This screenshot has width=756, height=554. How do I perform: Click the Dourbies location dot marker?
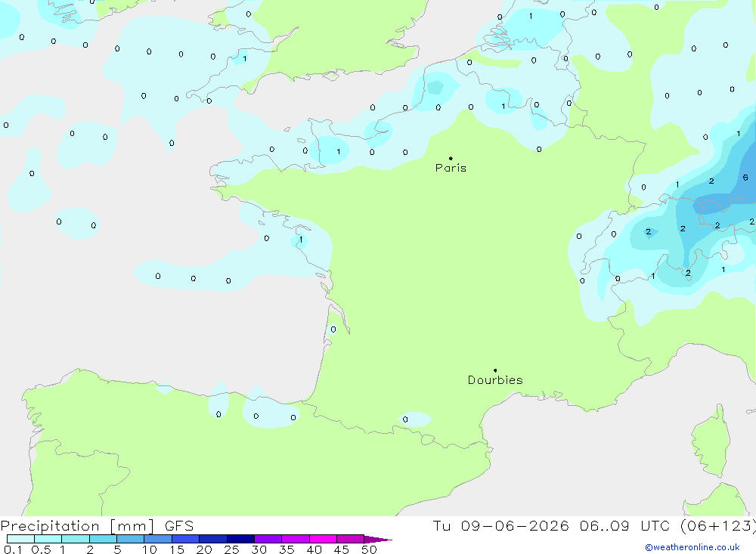(x=495, y=370)
